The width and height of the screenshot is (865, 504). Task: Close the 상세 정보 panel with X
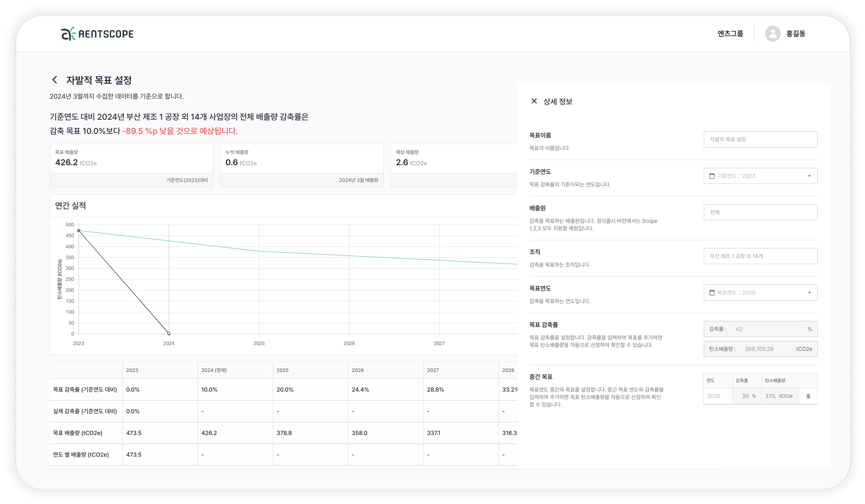tap(534, 101)
